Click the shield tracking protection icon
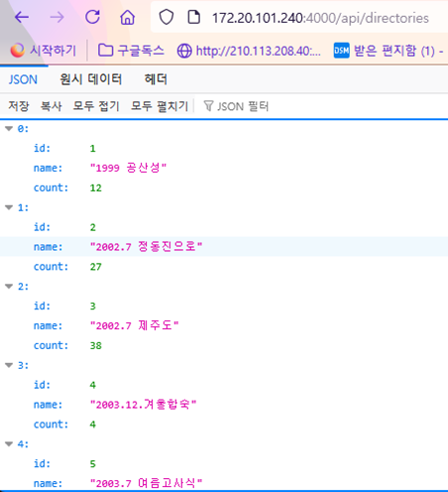Image resolution: width=448 pixels, height=492 pixels. click(x=167, y=17)
